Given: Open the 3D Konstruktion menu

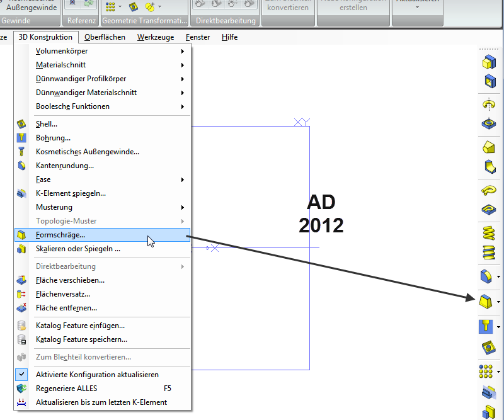Looking at the screenshot, I should coord(45,37).
